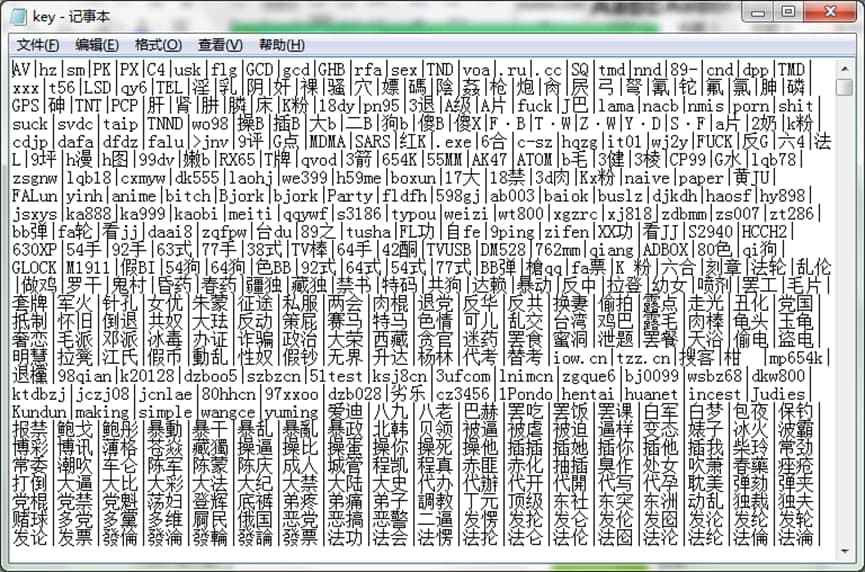This screenshot has width=865, height=572.
Task: Click the "刻章" entry in the text
Action: (x=723, y=268)
